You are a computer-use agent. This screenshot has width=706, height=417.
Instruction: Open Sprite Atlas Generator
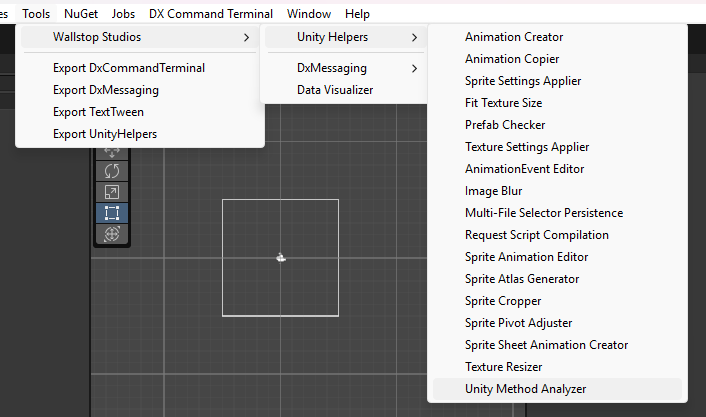(x=522, y=279)
